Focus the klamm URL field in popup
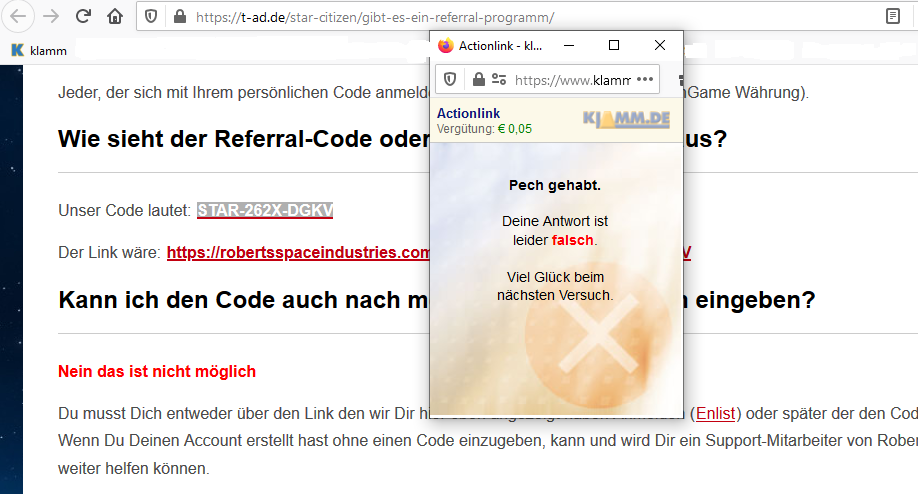Viewport: 918px width, 494px height. (x=572, y=80)
